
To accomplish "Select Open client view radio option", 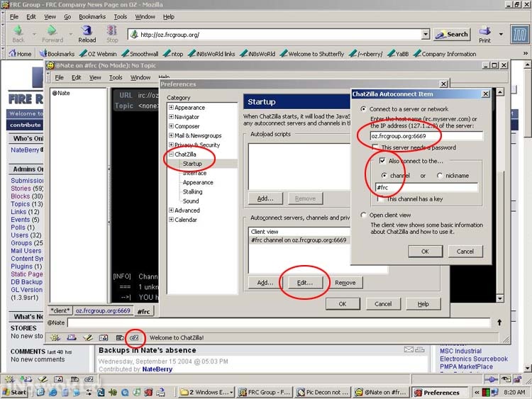I will 363,215.
